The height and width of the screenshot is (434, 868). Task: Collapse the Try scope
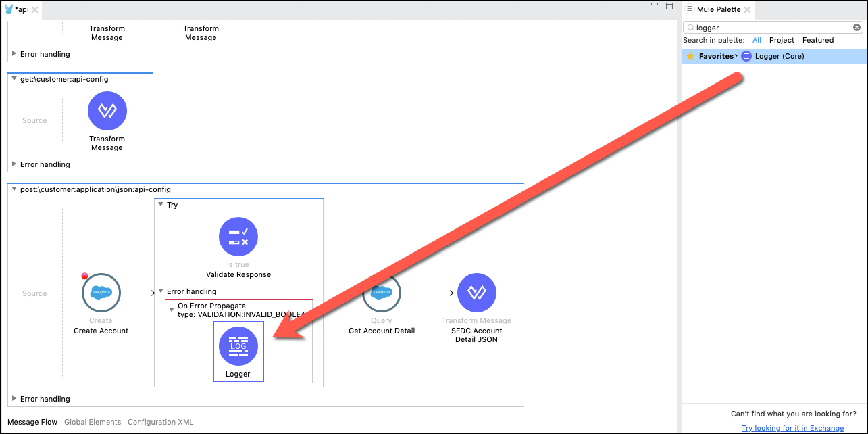pos(161,204)
